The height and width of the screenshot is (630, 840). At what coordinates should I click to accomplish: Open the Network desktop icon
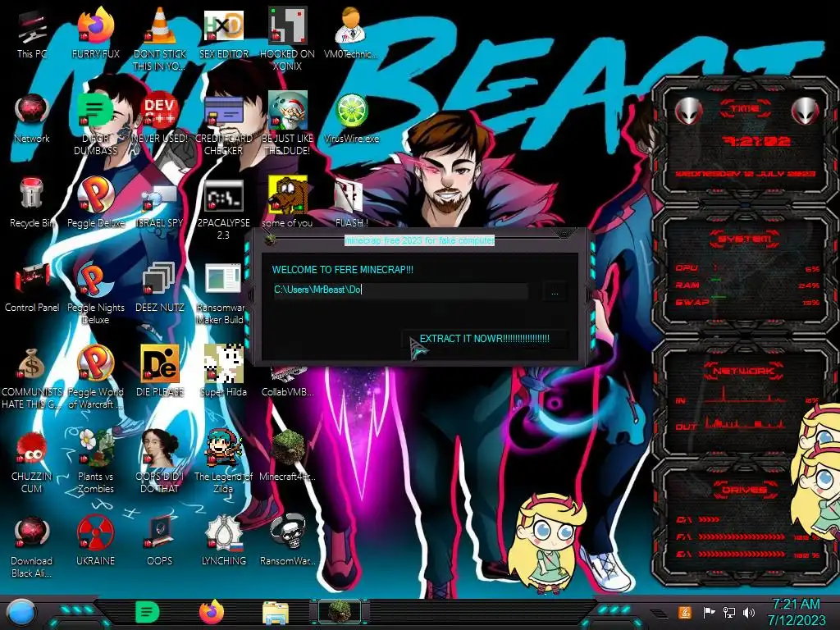pyautogui.click(x=32, y=118)
